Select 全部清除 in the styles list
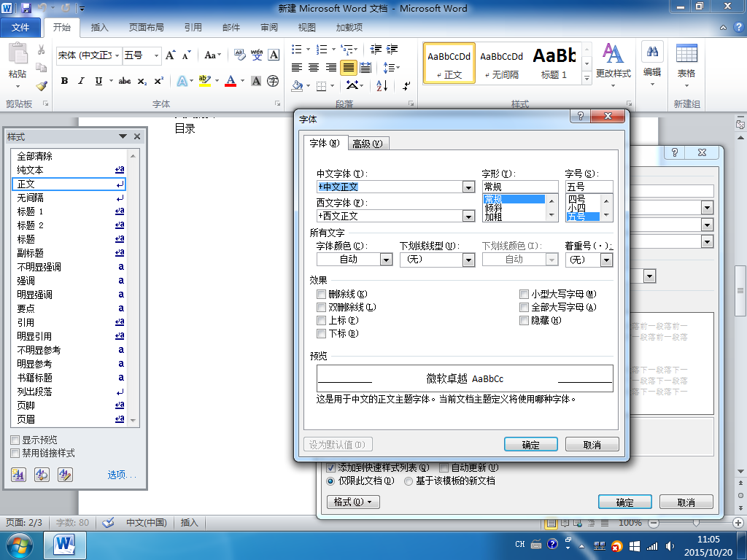The height and width of the screenshot is (560, 747). click(x=69, y=156)
